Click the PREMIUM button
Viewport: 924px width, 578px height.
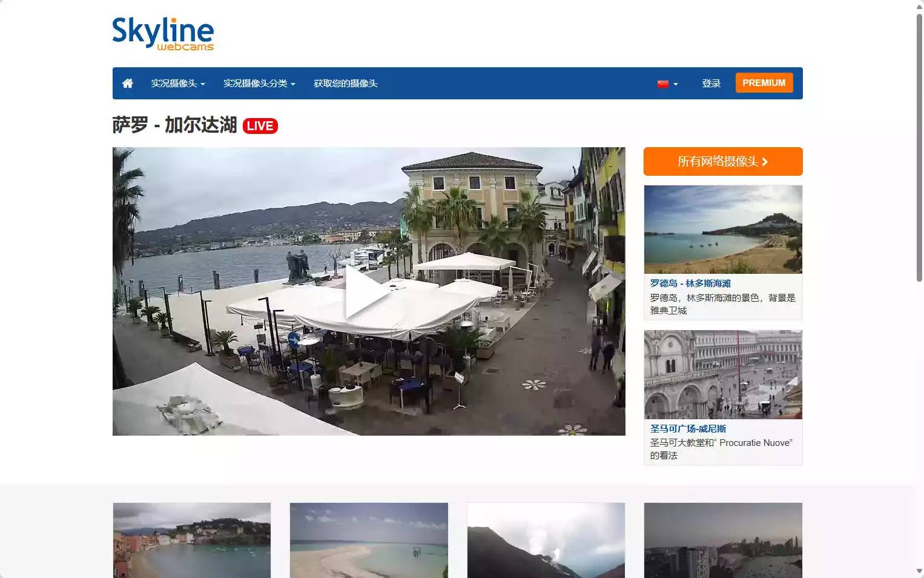click(x=764, y=82)
